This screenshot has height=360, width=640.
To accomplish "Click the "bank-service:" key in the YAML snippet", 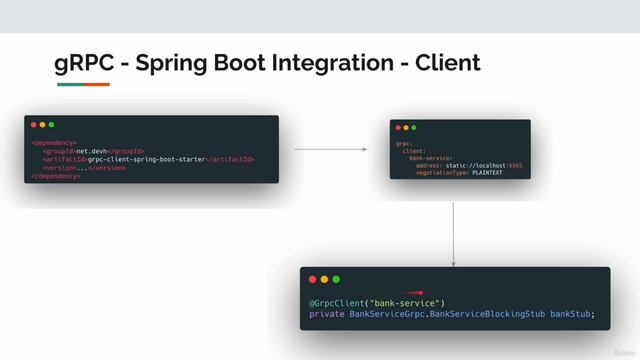I will click(x=431, y=158).
